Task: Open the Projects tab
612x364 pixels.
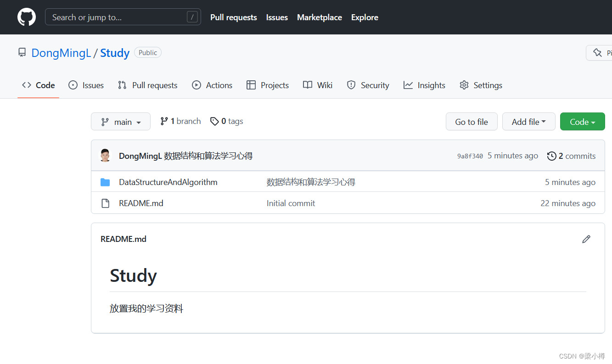Action: 268,85
